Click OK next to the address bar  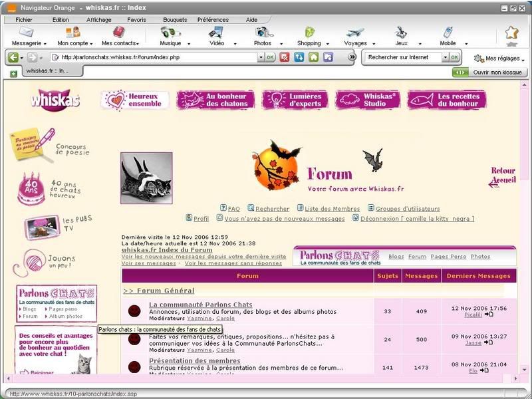(x=270, y=57)
